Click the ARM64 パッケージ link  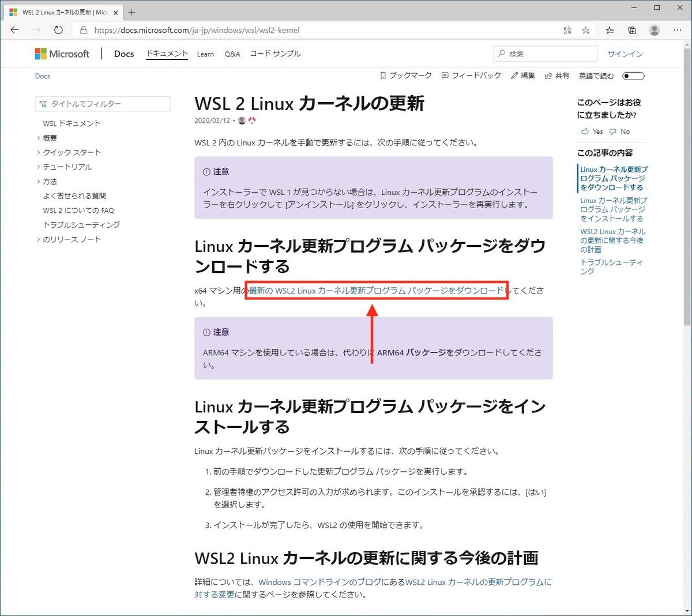411,352
